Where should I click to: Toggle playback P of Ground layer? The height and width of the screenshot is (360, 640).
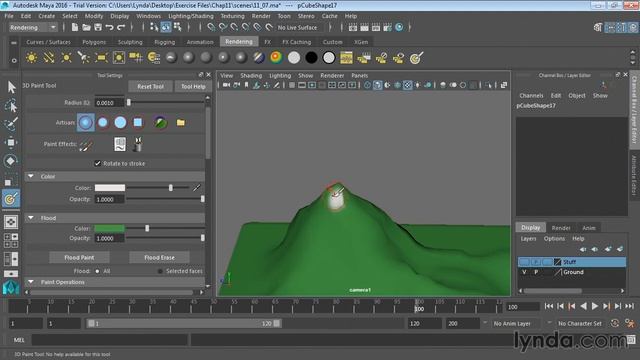[x=536, y=272]
